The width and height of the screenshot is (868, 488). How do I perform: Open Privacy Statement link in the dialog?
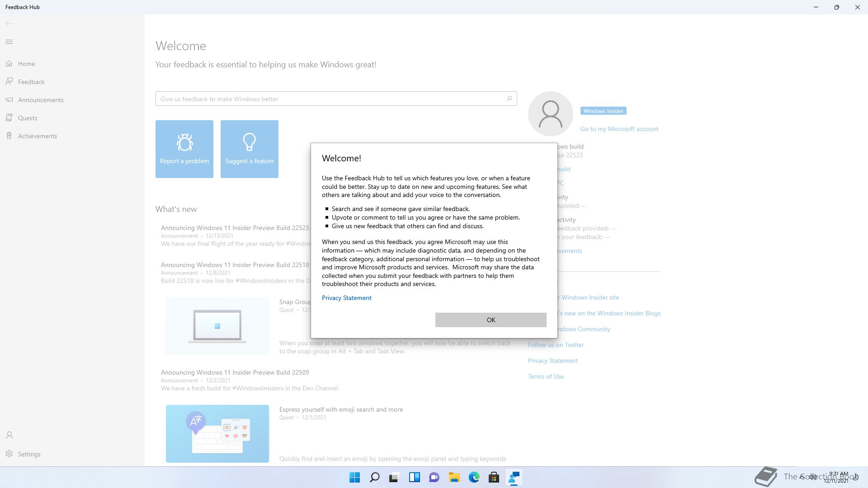pos(347,298)
